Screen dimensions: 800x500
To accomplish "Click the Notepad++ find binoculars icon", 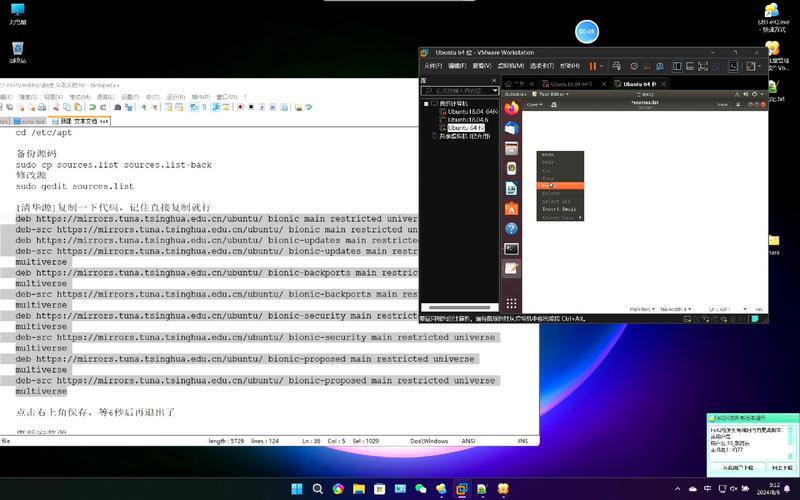I will (x=117, y=107).
